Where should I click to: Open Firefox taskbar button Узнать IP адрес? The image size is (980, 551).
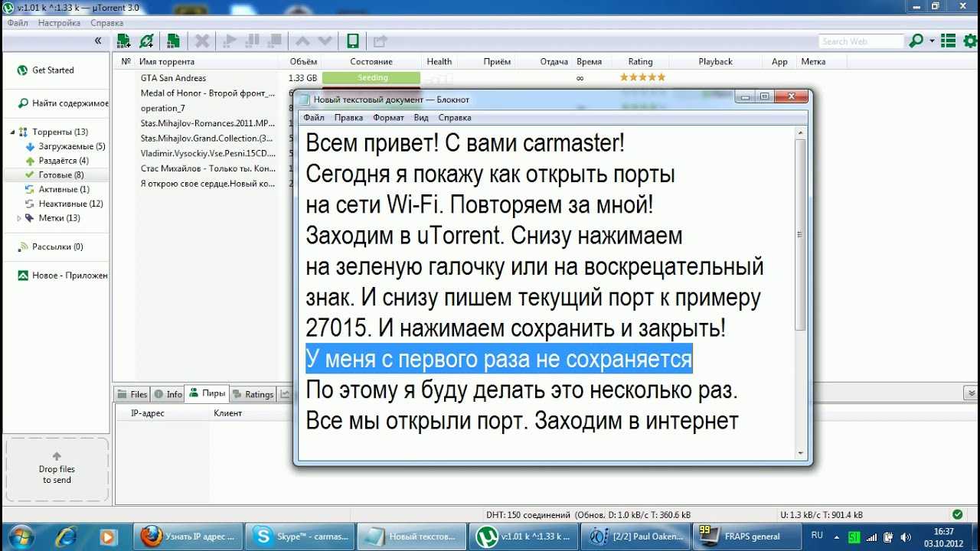point(188,536)
